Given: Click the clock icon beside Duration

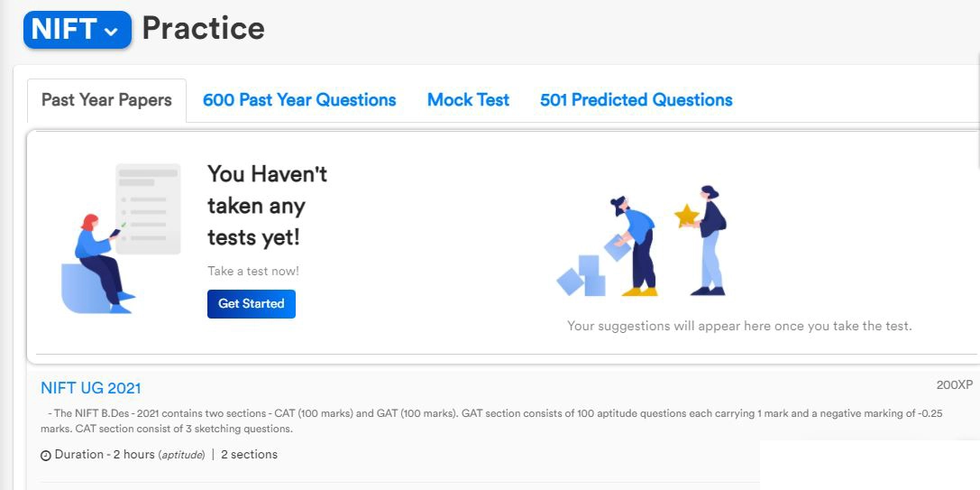Looking at the screenshot, I should pyautogui.click(x=46, y=456).
